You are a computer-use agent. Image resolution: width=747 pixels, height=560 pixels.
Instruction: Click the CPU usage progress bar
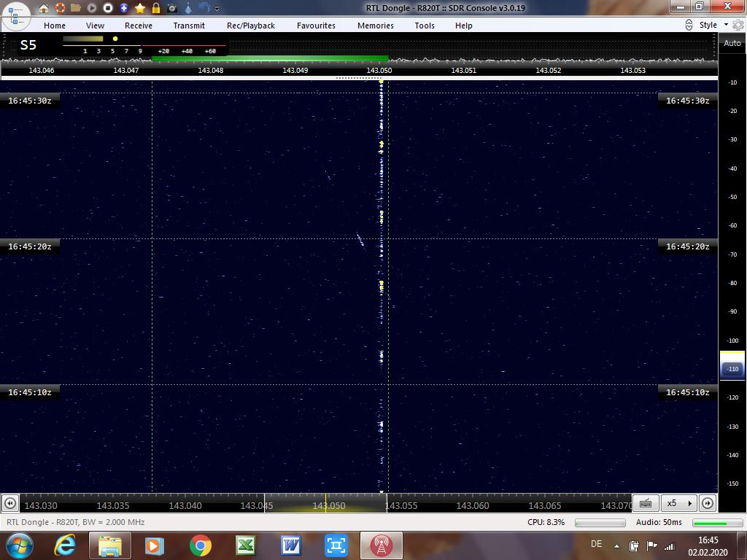point(600,523)
